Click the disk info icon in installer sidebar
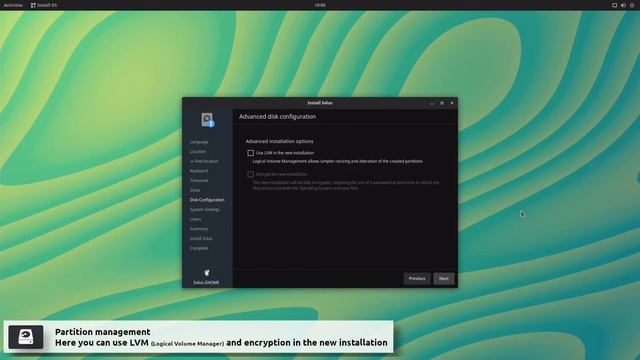This screenshot has height=360, width=640. [x=208, y=120]
